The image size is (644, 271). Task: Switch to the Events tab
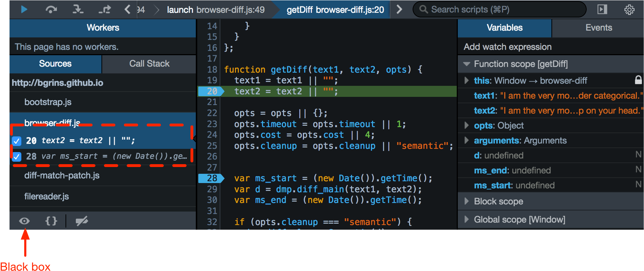(598, 28)
